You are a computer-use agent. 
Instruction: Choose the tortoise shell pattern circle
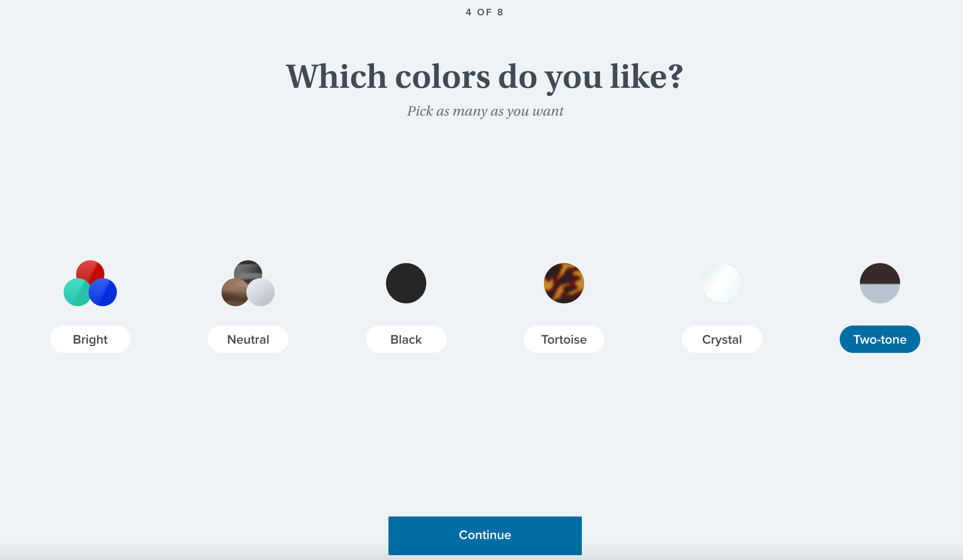coord(564,283)
